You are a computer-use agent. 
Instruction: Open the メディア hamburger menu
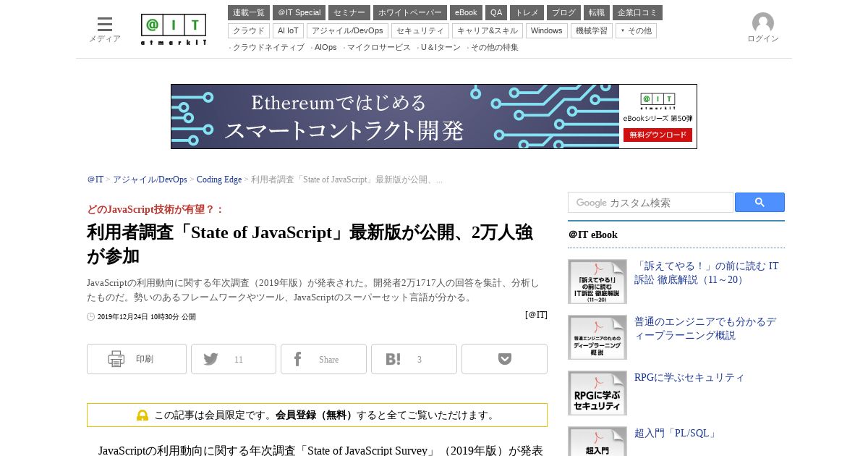(x=105, y=30)
